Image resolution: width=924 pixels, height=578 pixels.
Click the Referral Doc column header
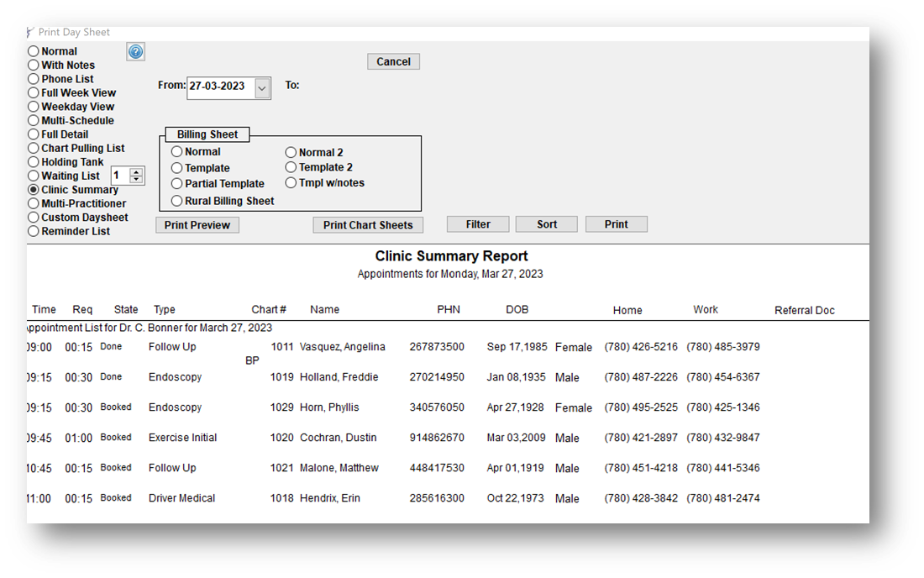pyautogui.click(x=805, y=310)
